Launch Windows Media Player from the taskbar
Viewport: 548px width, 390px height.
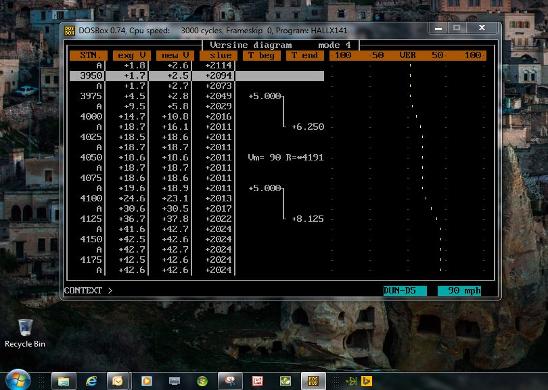pyautogui.click(x=146, y=381)
